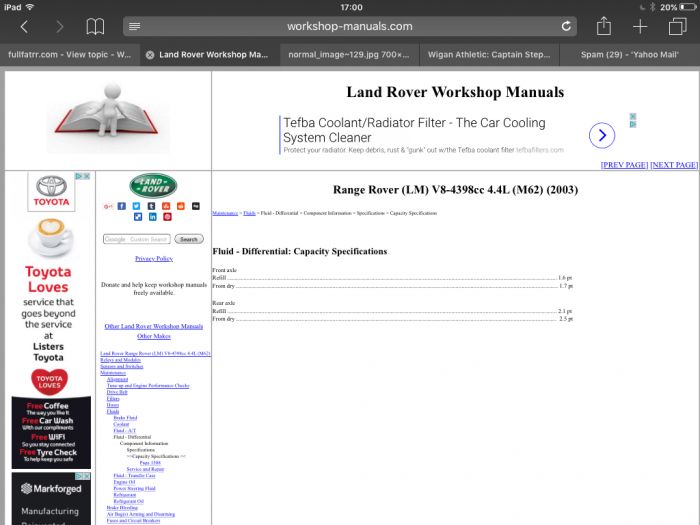Open the Safari bookmarks book icon

95,27
